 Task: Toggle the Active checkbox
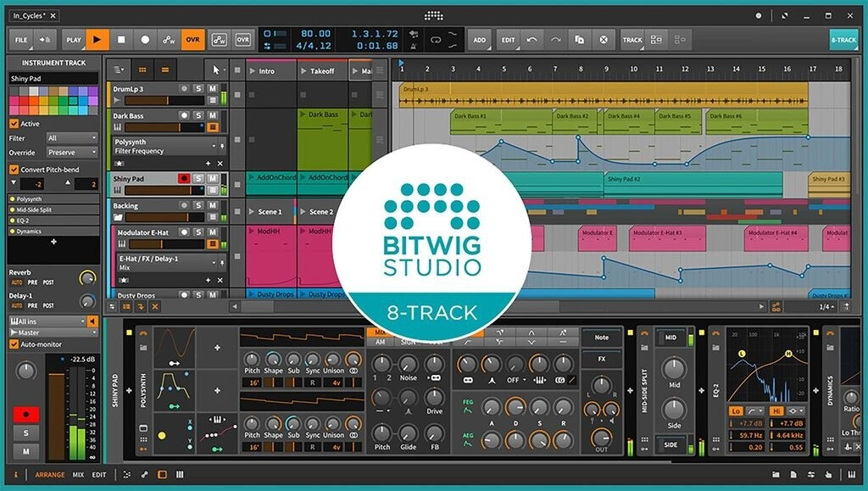pyautogui.click(x=14, y=124)
